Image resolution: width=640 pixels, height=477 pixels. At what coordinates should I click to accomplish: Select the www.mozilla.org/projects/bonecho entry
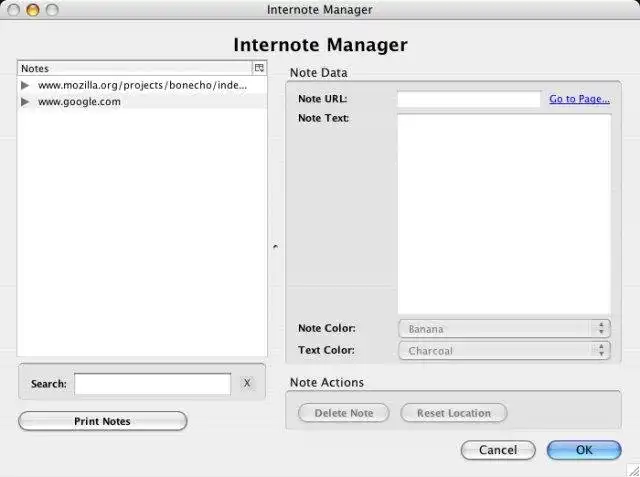[142, 85]
